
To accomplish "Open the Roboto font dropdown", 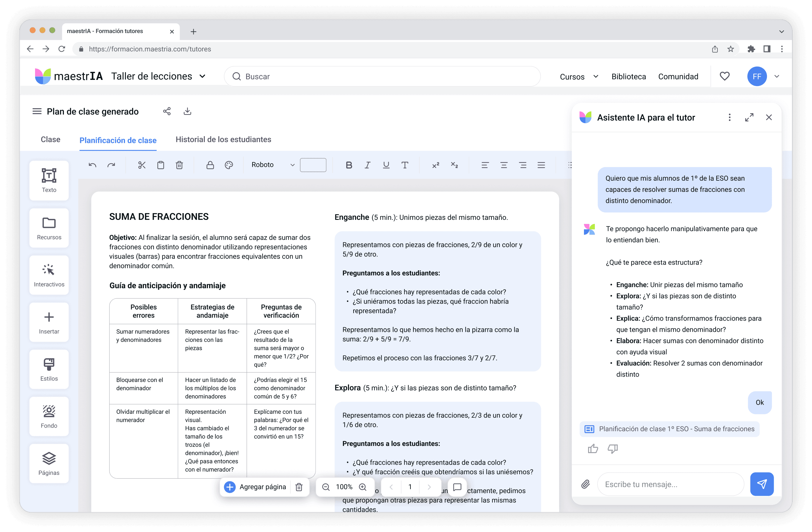I will click(273, 165).
